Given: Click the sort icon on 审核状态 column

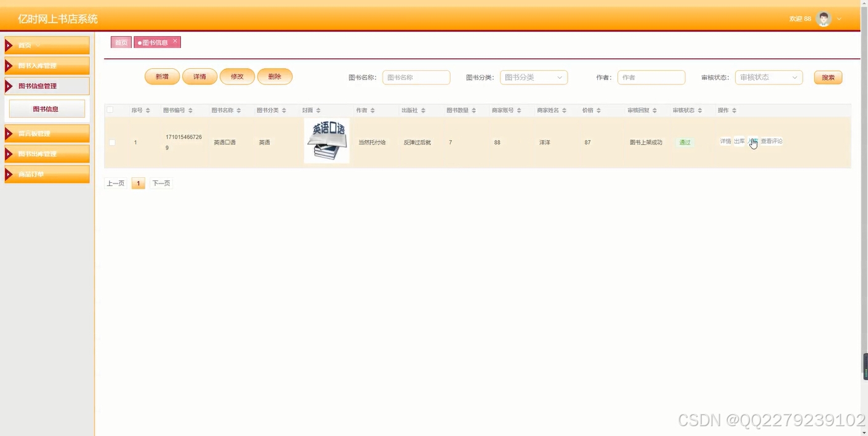Looking at the screenshot, I should [701, 110].
